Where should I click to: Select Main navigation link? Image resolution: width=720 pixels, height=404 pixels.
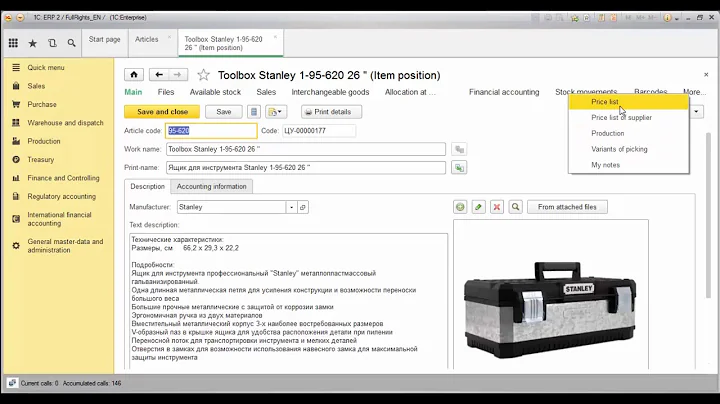[x=133, y=92]
